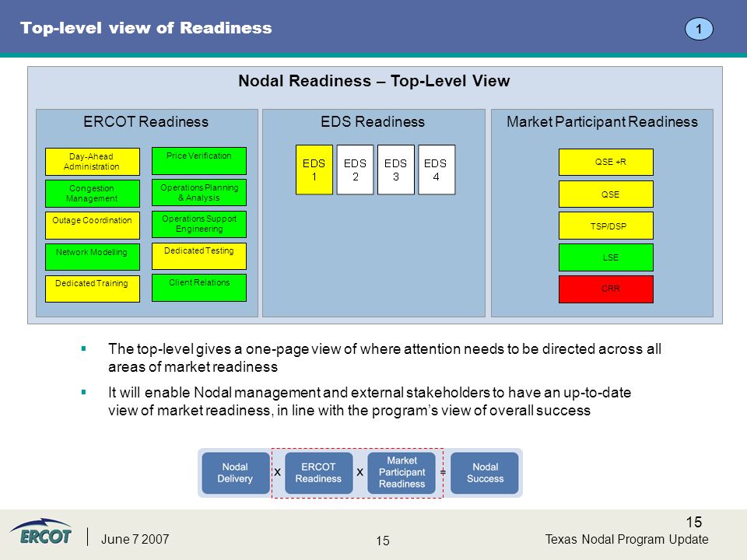Select the yellow QSE box

[606, 194]
